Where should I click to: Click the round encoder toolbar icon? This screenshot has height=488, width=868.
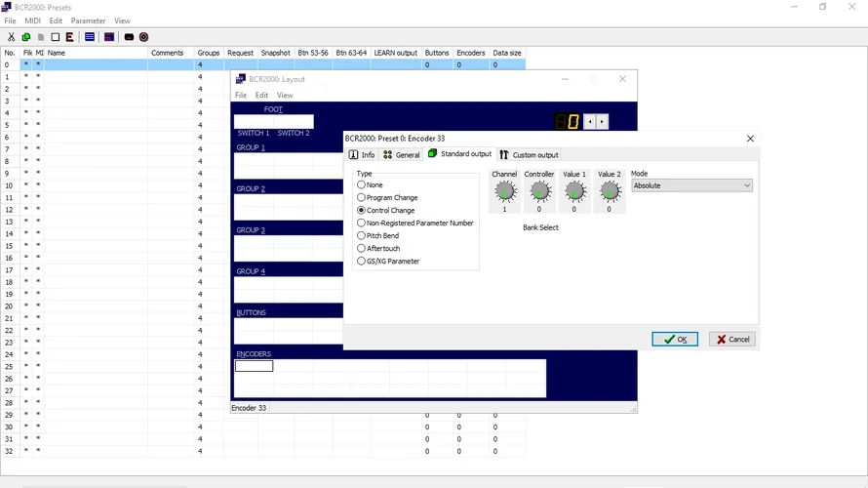[143, 37]
